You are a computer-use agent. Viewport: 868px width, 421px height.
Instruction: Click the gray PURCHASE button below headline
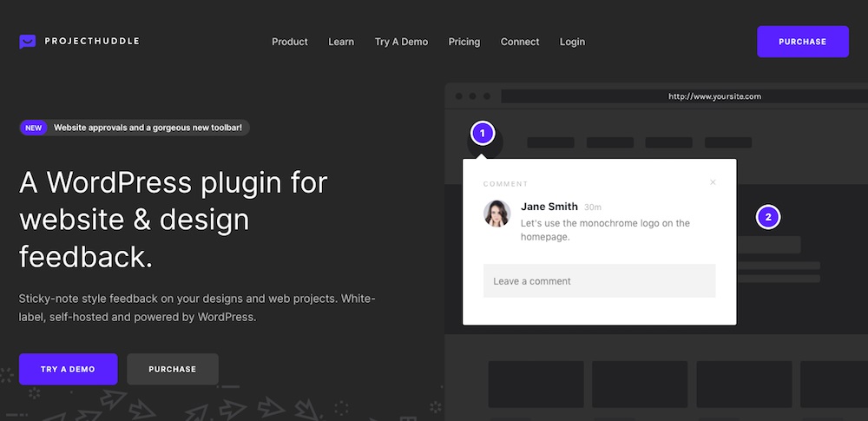pos(172,369)
